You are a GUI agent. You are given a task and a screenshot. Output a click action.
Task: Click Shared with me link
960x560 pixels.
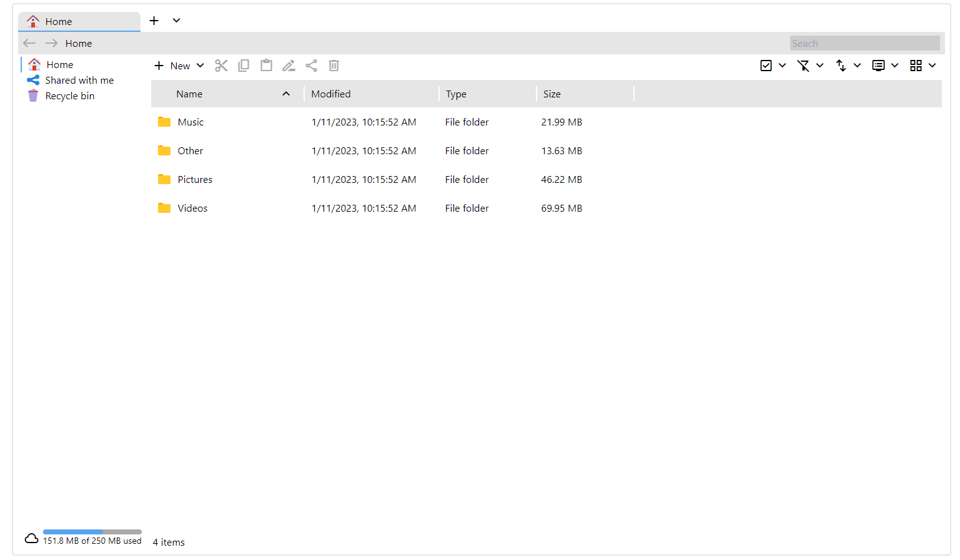click(x=79, y=80)
